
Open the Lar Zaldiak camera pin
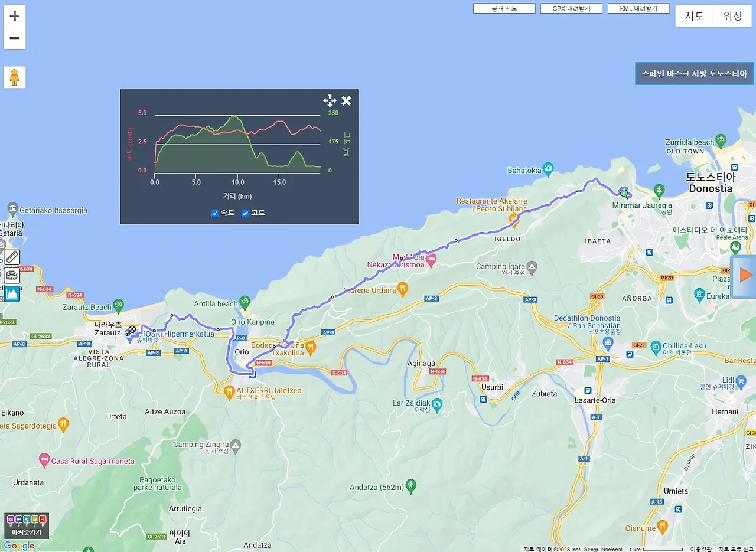click(437, 404)
